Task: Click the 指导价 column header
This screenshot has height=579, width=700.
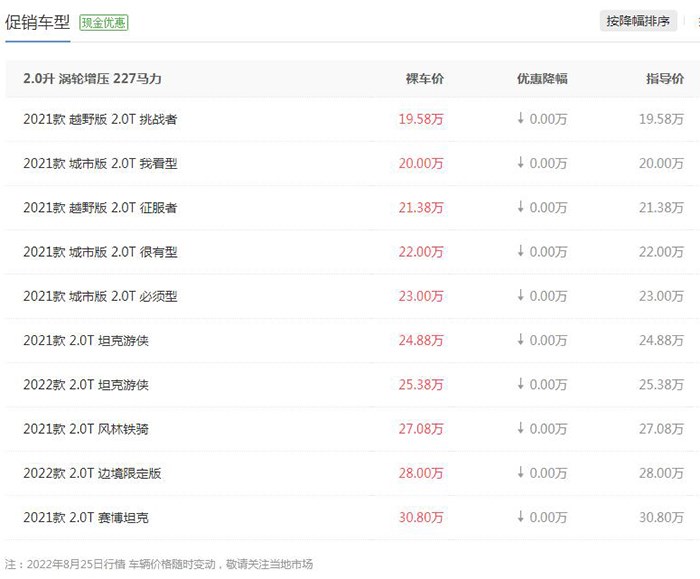Action: [665, 79]
